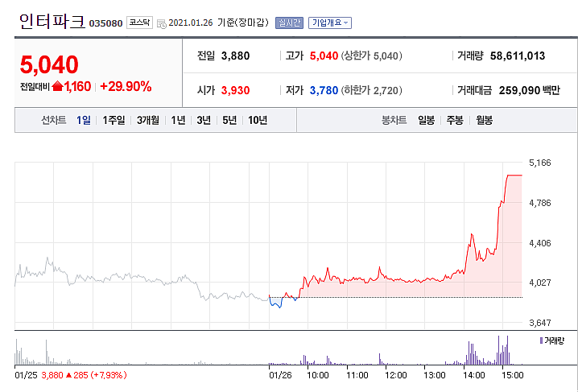The height and width of the screenshot is (392, 578).
Task: Click the 코스닥 market badge
Action: (139, 23)
